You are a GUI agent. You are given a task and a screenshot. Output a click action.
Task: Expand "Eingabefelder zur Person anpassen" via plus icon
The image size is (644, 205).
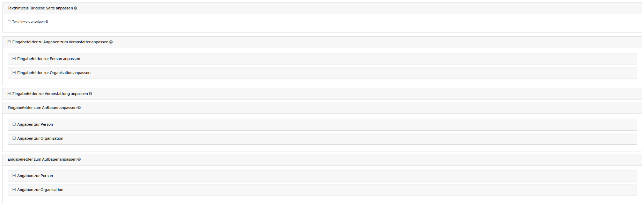pyautogui.click(x=14, y=59)
